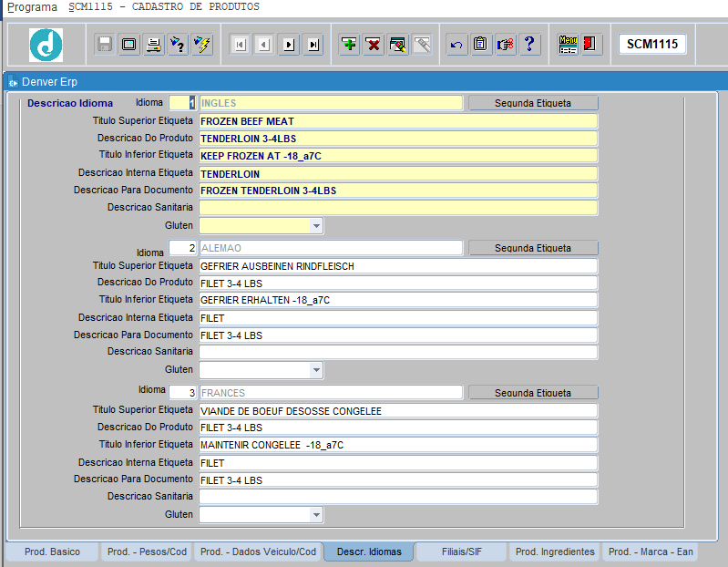This screenshot has width=728, height=567.
Task: Click the VIANDE DE BOEUF DESOSSE CONGELEE field
Action: [398, 411]
